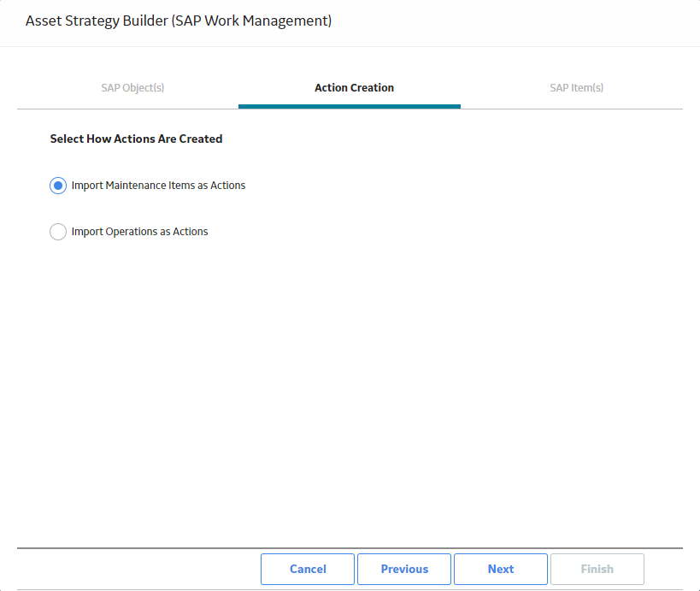The height and width of the screenshot is (591, 700).
Task: Go to the SAP Item(s) step tab
Action: coord(576,87)
